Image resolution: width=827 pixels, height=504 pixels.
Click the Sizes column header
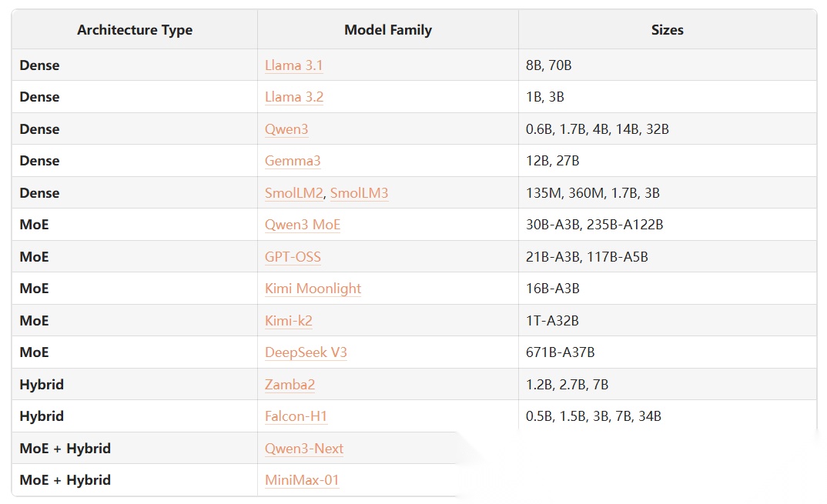click(667, 30)
